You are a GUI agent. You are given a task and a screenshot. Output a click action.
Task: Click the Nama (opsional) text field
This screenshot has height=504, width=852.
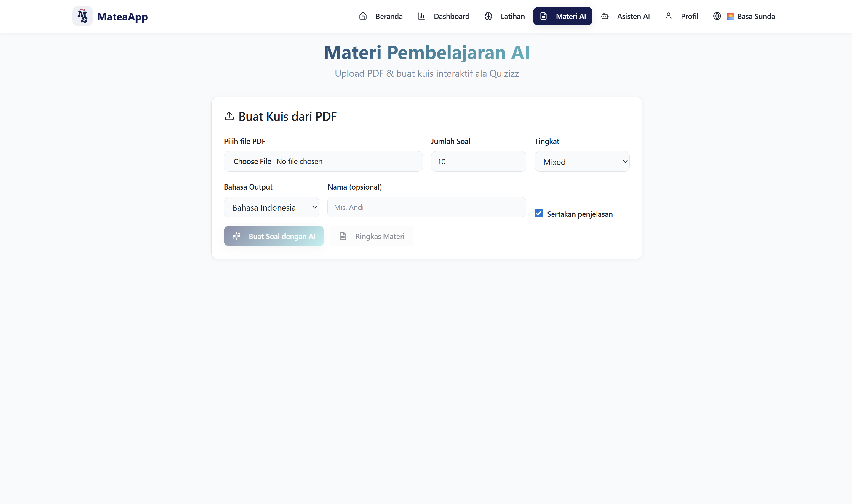pyautogui.click(x=426, y=207)
